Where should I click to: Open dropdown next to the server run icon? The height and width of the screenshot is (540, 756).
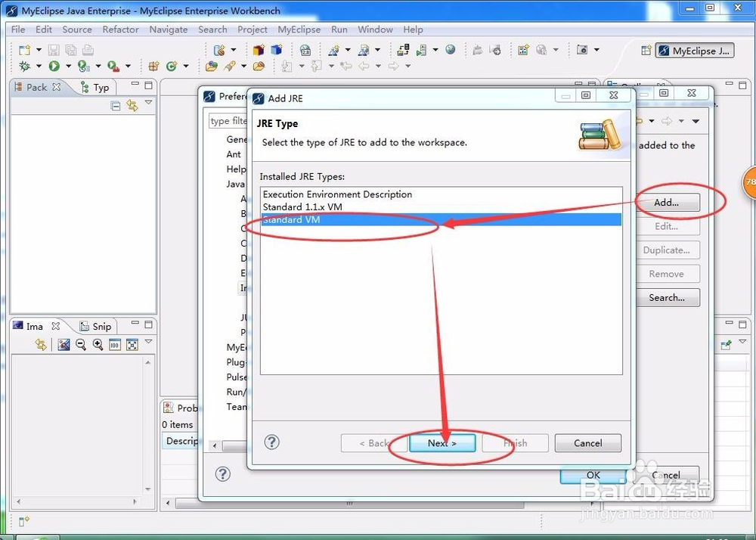[x=435, y=50]
